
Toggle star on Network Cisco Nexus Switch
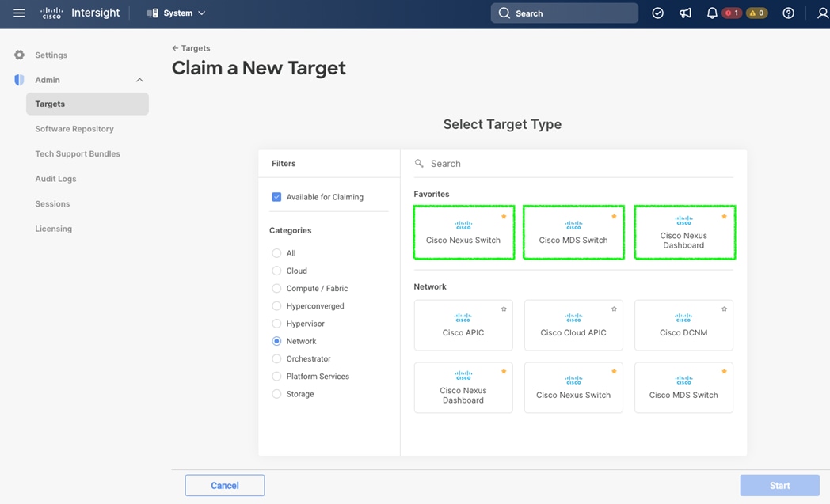pyautogui.click(x=614, y=371)
